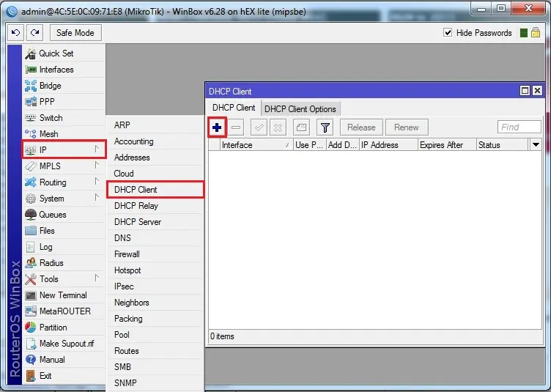This screenshot has width=551, height=392.
Task: Click Make Supout.rif in sidebar
Action: click(x=64, y=344)
